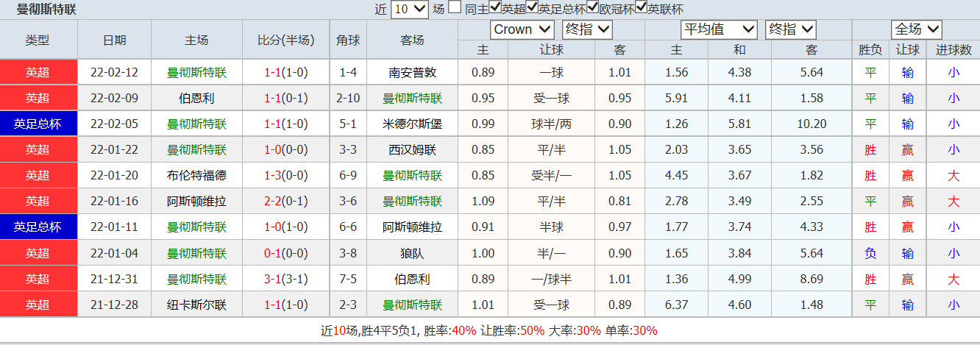The image size is (980, 345).
Task: Open the recent matches count dropdown
Action: (409, 10)
